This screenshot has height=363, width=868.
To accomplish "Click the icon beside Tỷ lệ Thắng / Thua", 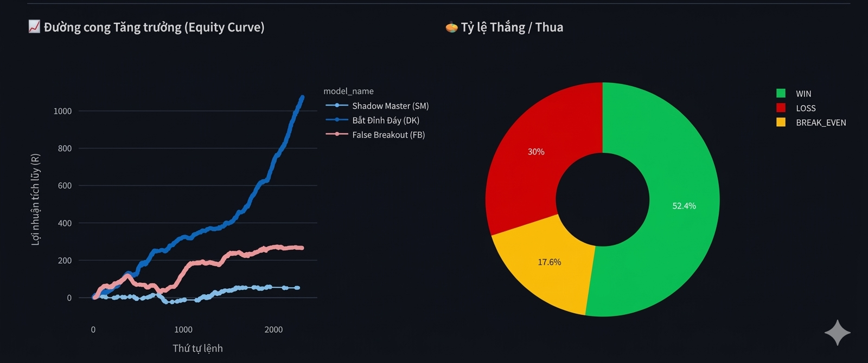I will point(451,27).
